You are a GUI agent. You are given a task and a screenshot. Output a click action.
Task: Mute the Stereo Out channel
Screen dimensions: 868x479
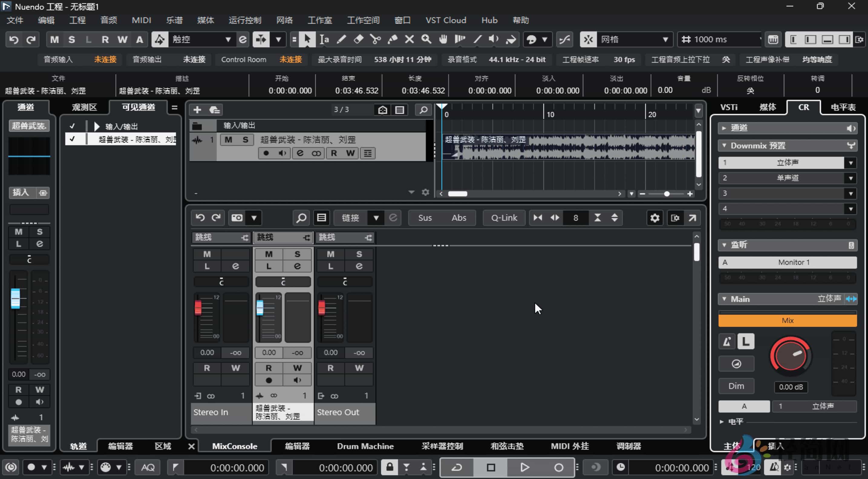[x=331, y=254]
